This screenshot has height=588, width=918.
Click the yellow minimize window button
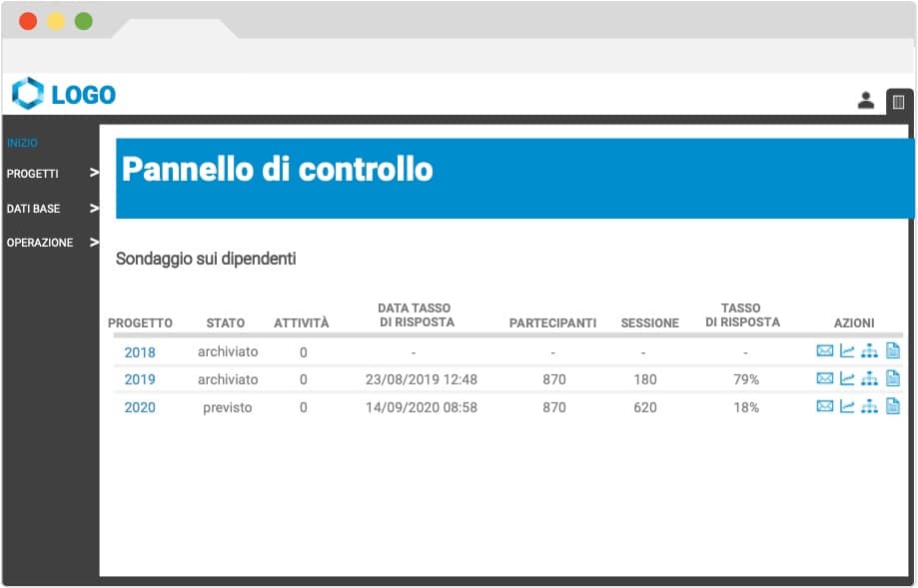[56, 21]
